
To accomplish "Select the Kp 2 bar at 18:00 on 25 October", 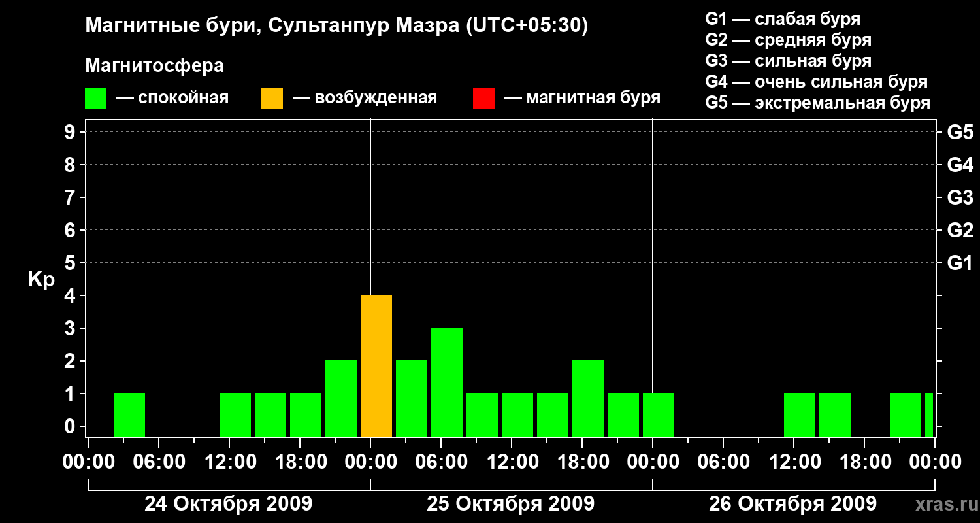I will [x=588, y=399].
